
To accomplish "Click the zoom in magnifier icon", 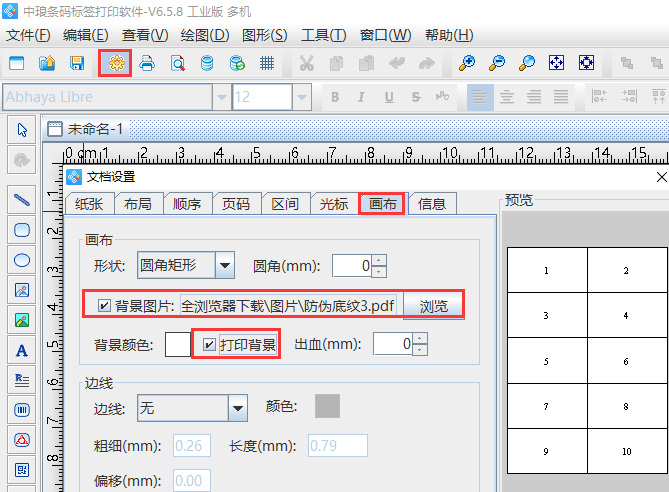I will click(x=466, y=63).
